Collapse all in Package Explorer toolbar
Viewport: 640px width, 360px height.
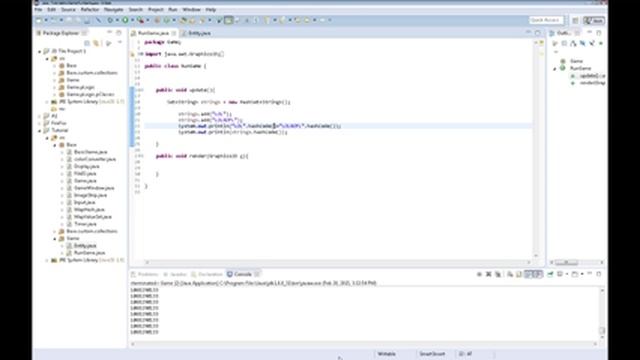87,43
